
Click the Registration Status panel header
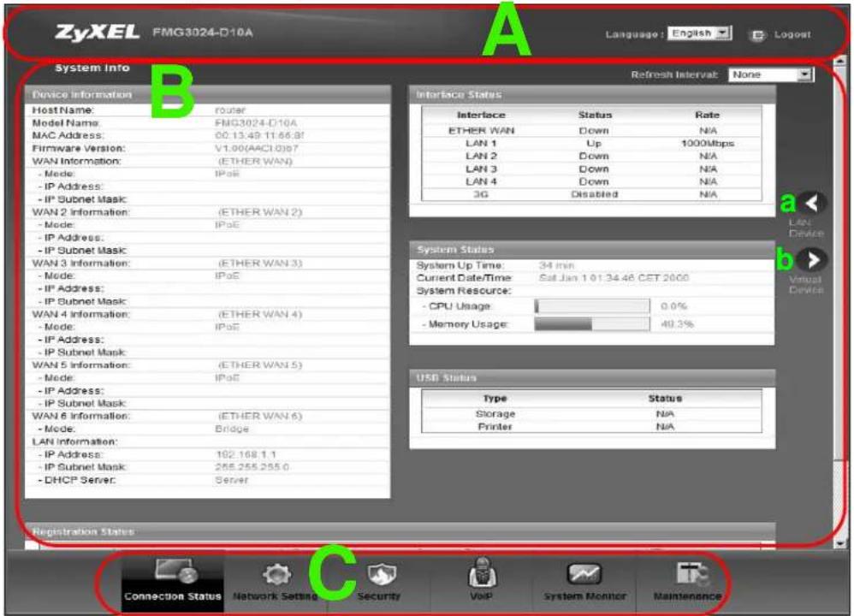pos(400,531)
